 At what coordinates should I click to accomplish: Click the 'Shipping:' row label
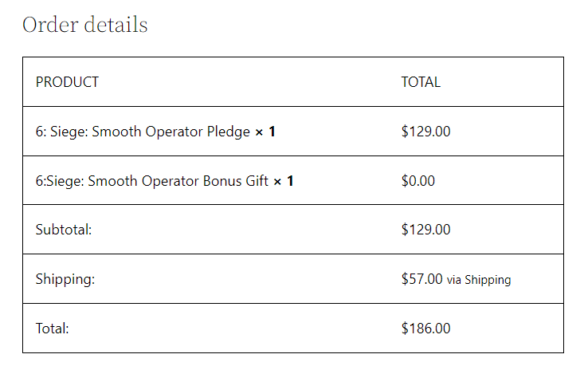pyautogui.click(x=65, y=279)
